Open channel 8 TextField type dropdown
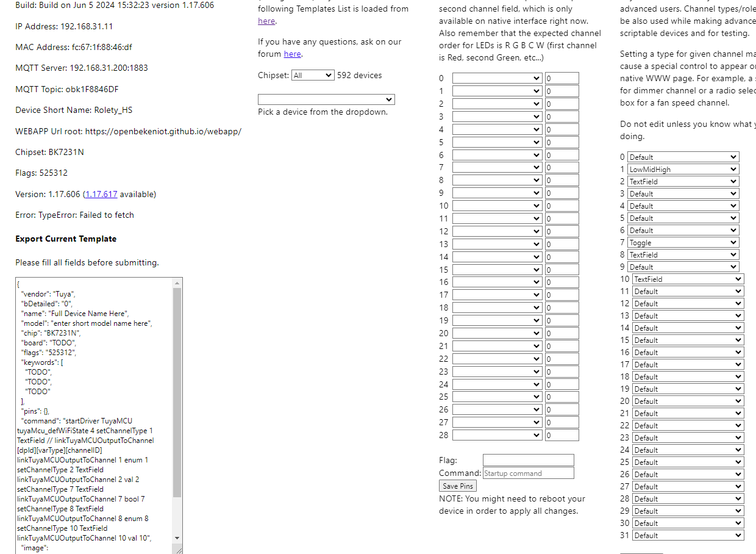 (x=683, y=254)
